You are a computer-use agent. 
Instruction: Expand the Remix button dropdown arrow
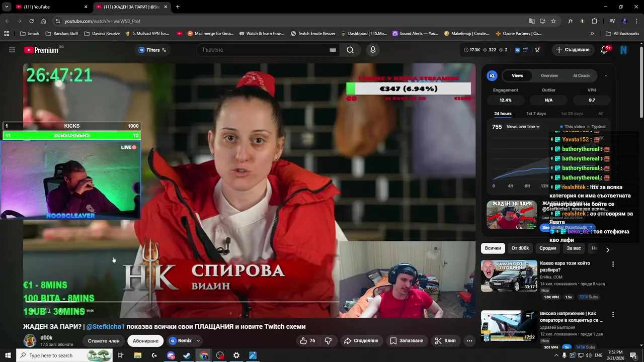click(198, 341)
